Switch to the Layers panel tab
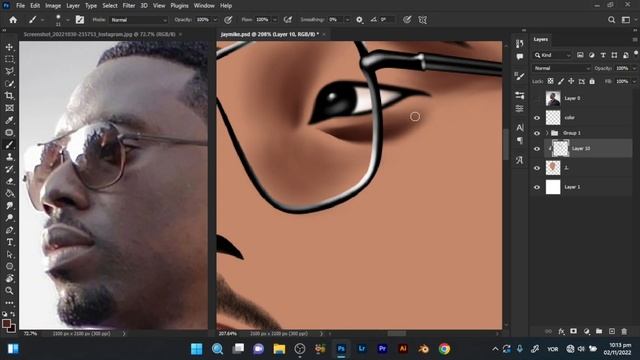The image size is (640, 360). pos(540,39)
